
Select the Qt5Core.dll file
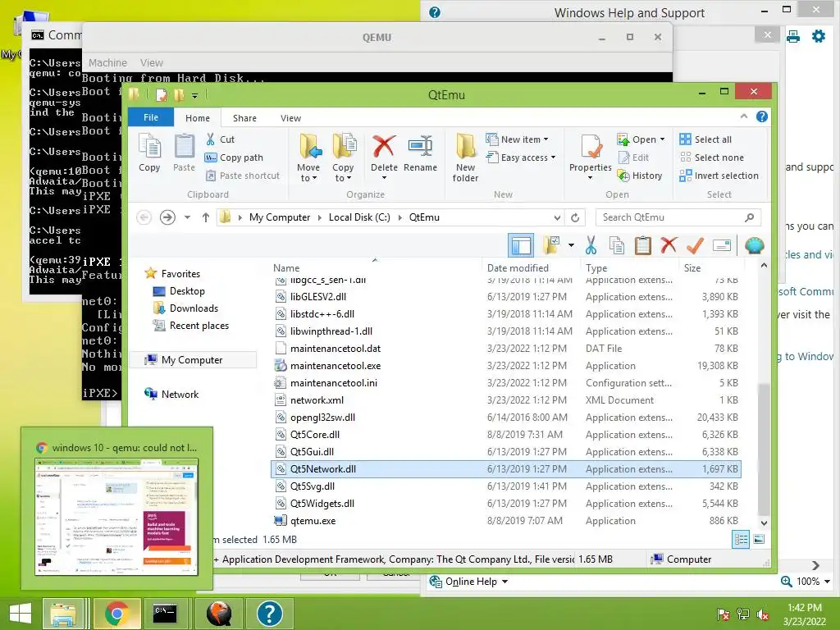point(505,435)
